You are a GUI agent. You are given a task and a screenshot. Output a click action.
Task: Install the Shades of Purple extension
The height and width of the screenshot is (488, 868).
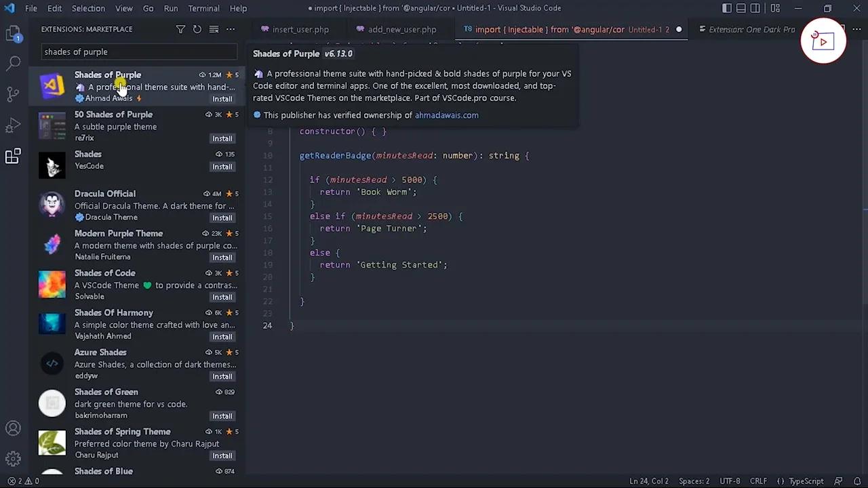222,98
